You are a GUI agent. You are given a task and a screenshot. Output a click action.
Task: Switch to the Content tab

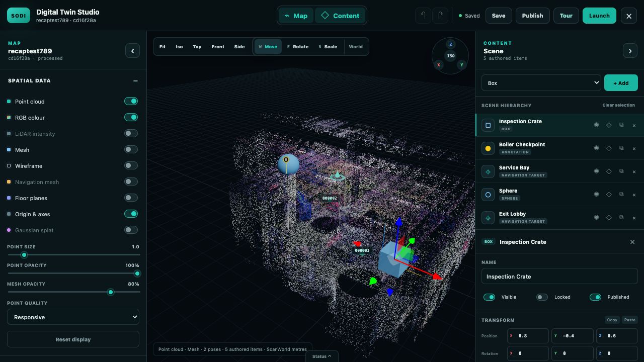pyautogui.click(x=340, y=16)
